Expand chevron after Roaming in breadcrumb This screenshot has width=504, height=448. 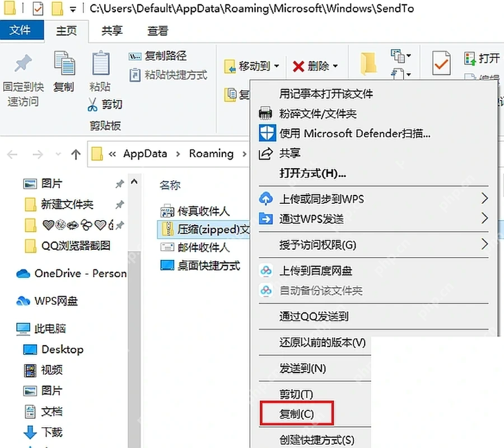245,154
